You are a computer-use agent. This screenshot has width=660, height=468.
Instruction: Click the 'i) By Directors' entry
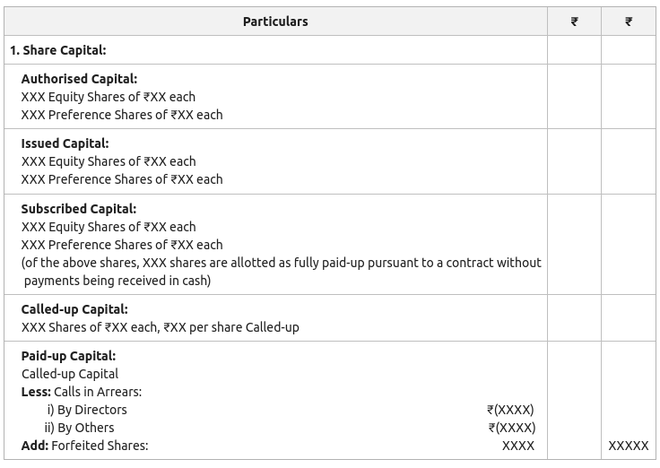pyautogui.click(x=87, y=410)
